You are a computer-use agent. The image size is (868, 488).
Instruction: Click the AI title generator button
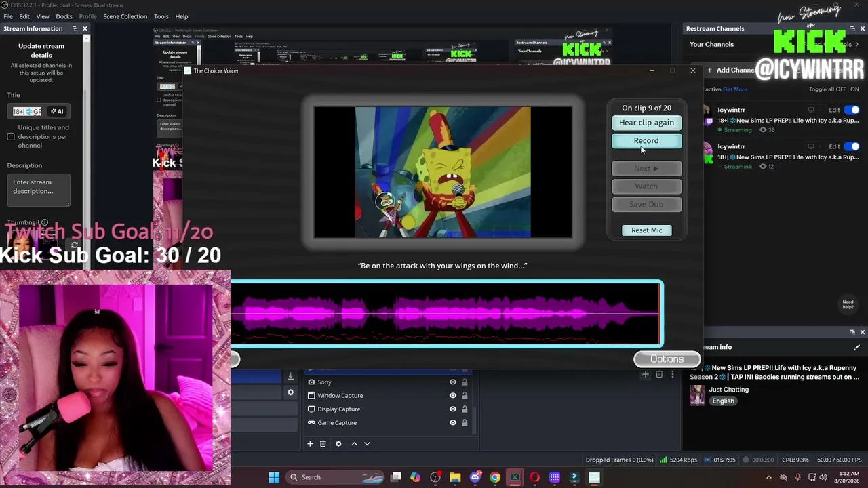[x=57, y=111]
